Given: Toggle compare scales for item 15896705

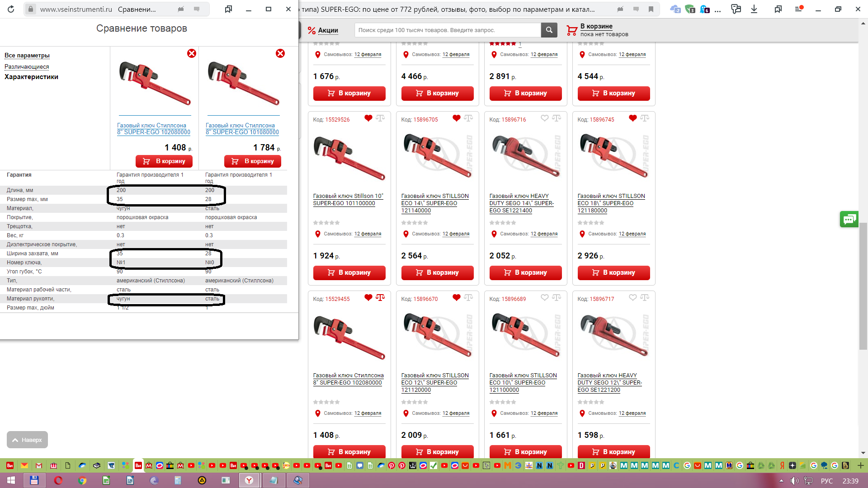Looking at the screenshot, I should (468, 118).
